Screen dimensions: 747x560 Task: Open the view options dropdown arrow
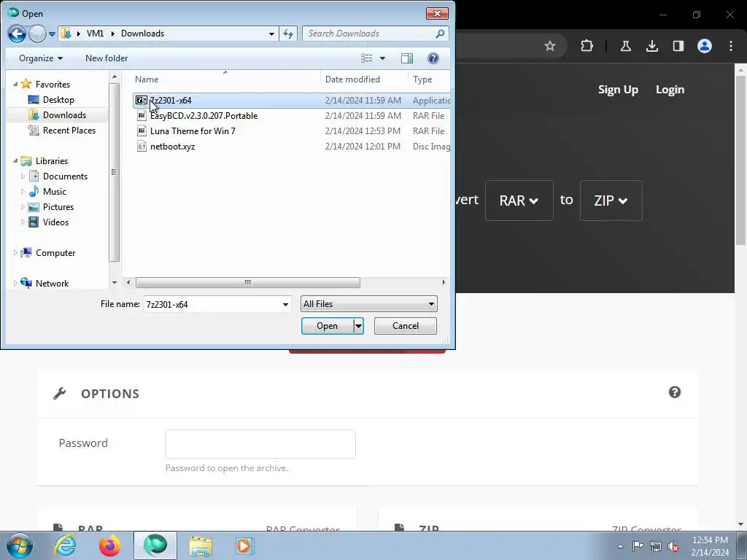click(x=382, y=58)
